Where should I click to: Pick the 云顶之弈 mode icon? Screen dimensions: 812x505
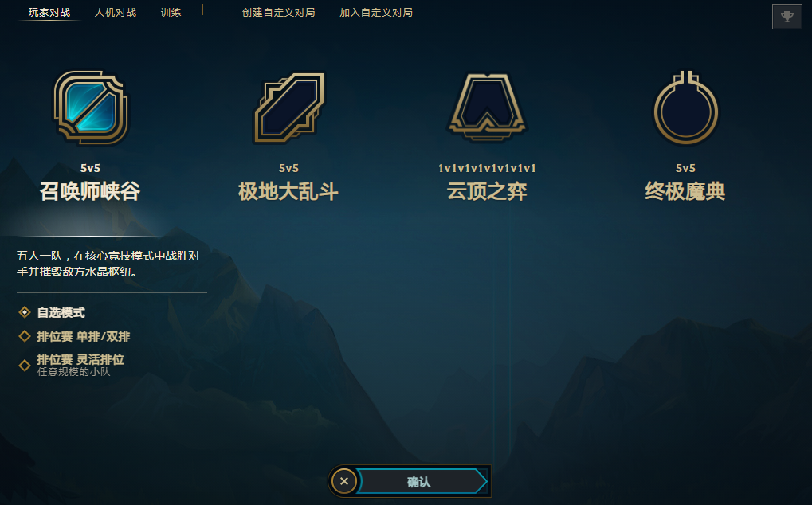click(487, 108)
